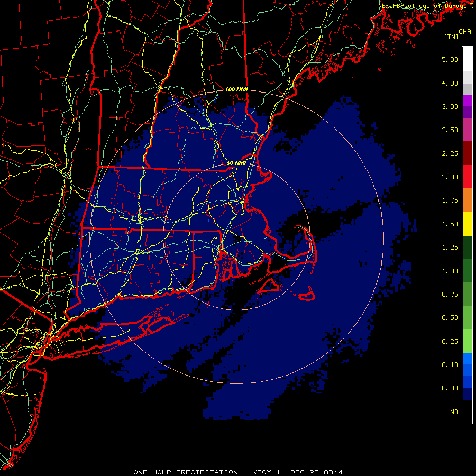Click the 5.00 legend value

(x=450, y=59)
